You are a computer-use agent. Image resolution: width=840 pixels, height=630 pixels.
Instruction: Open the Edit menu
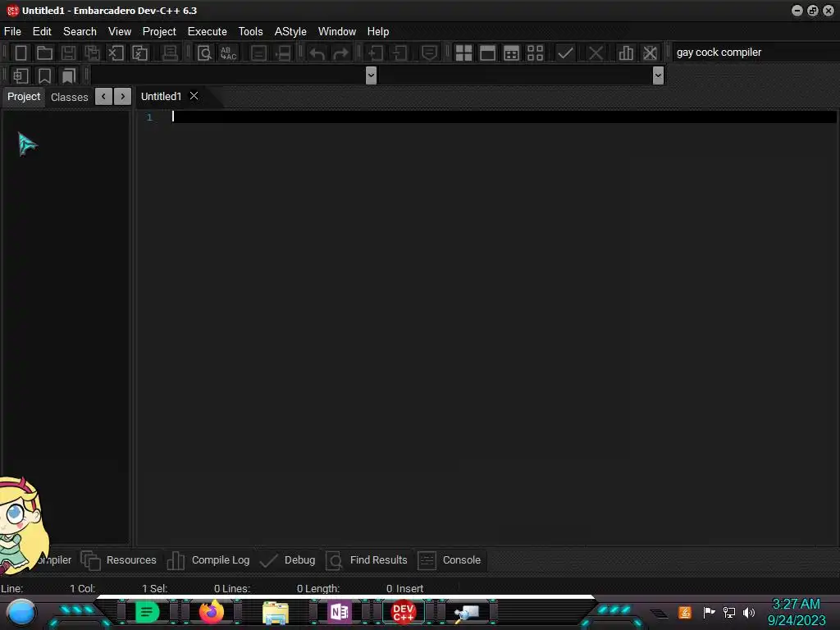(42, 32)
